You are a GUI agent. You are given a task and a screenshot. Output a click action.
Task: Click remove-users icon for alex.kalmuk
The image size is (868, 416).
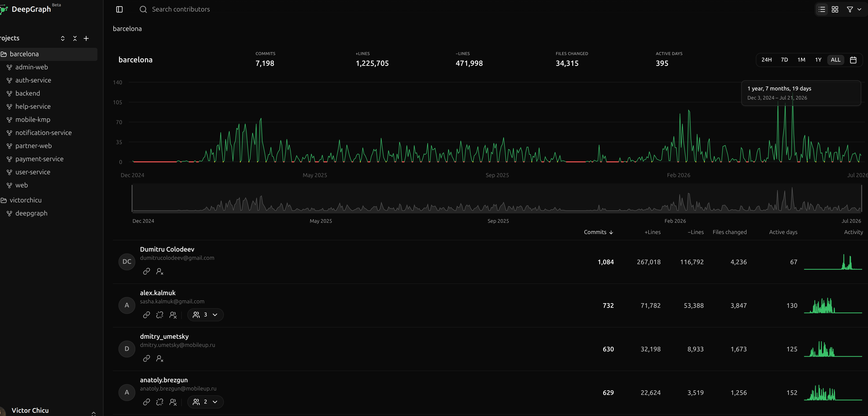coord(173,315)
